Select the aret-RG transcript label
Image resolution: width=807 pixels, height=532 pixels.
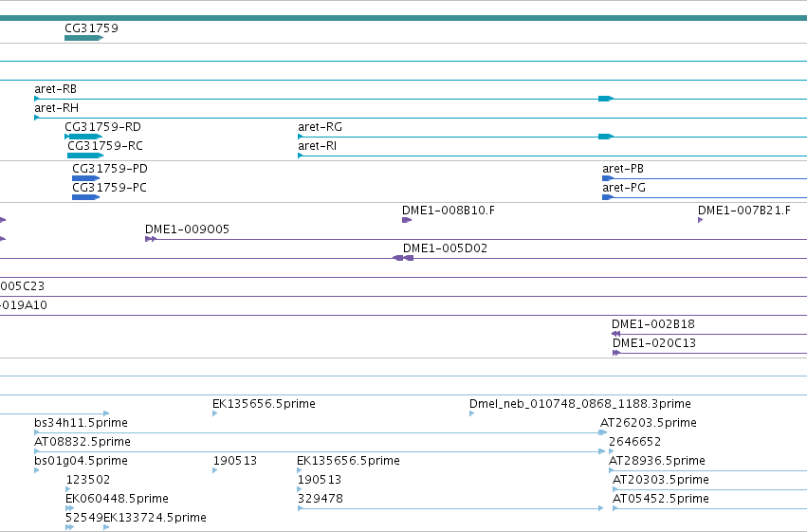click(x=321, y=126)
